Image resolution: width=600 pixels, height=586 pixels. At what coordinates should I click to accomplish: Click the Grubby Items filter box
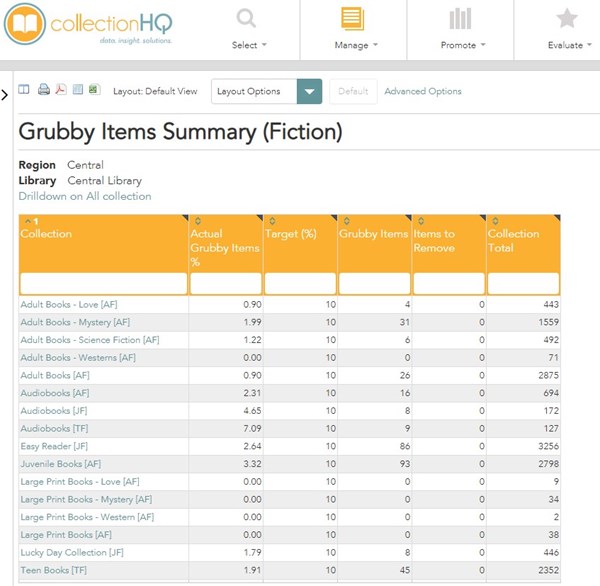374,283
